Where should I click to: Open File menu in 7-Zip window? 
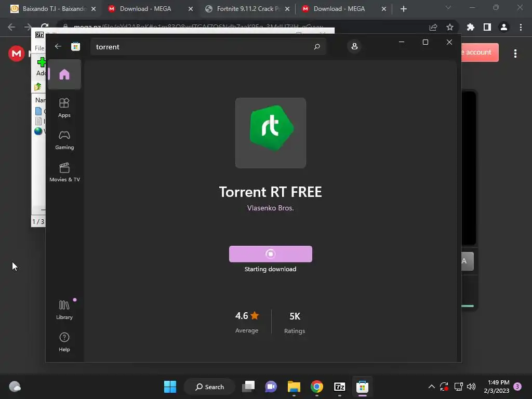(39, 48)
